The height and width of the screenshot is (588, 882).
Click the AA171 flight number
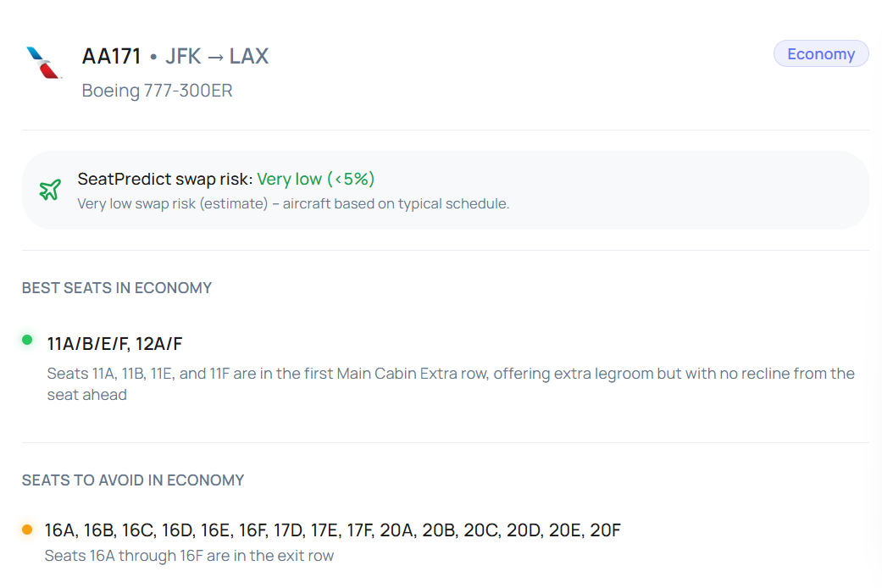[111, 57]
